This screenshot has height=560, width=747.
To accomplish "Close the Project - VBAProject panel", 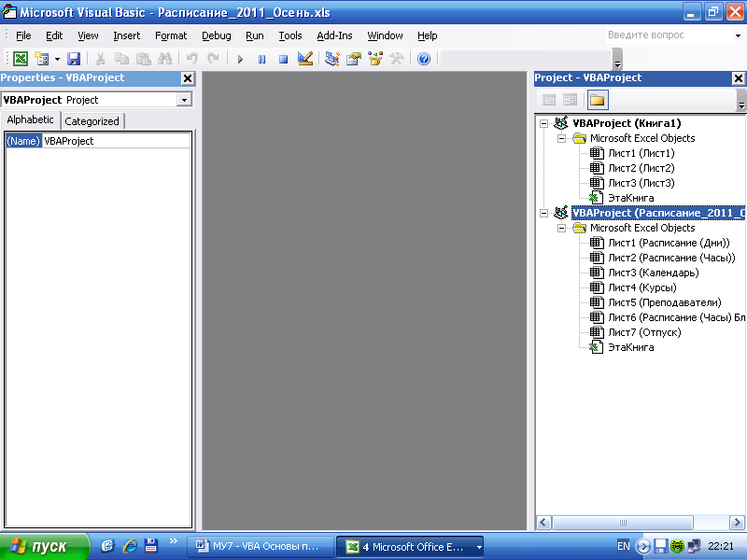I will [739, 78].
